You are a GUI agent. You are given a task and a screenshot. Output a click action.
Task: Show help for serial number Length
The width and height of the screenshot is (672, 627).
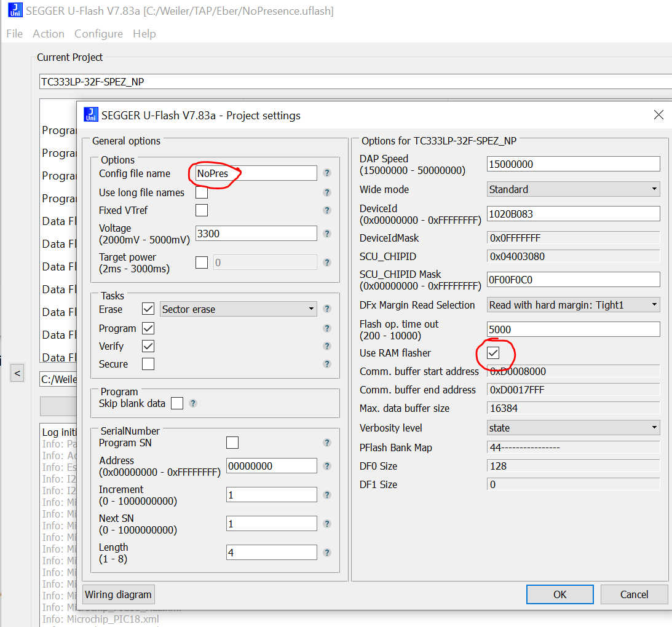327,553
